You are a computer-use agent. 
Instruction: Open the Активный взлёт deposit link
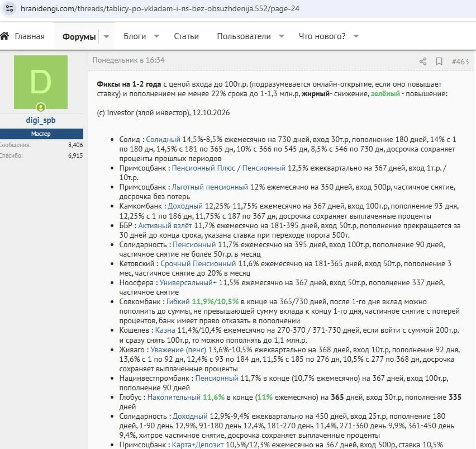tap(165, 225)
